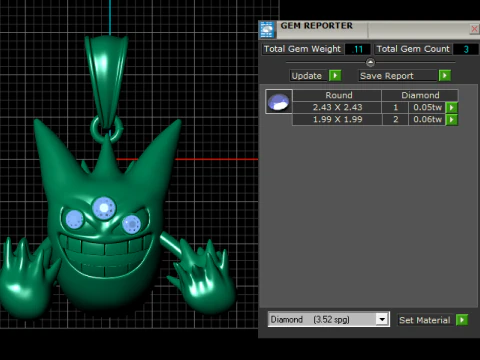Click the Gem Reporter panel icon
The image size is (480, 360).
tap(267, 29)
